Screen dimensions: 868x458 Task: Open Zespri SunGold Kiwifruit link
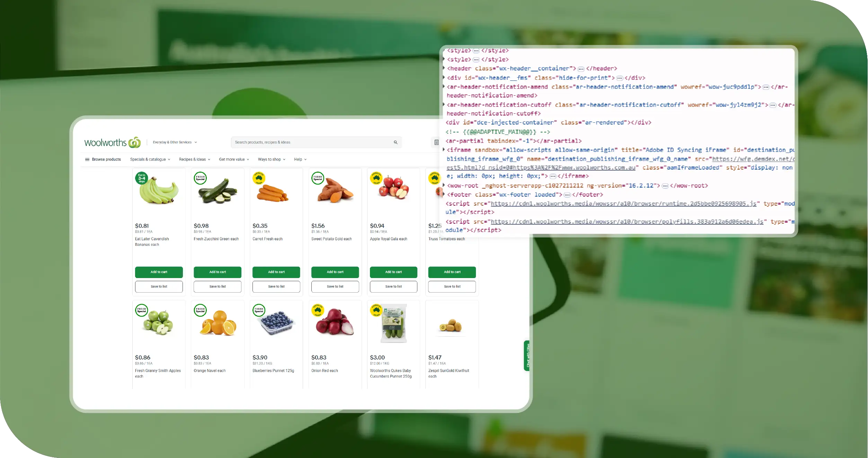click(449, 373)
